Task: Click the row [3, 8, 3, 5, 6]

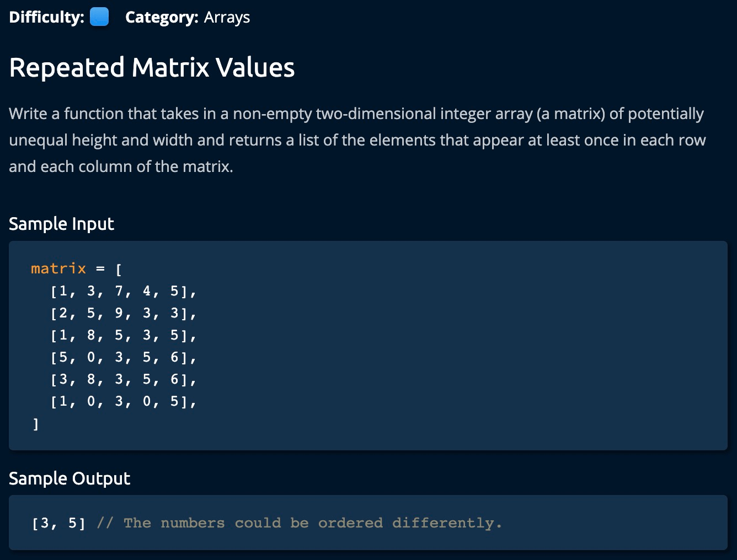Action: point(123,379)
